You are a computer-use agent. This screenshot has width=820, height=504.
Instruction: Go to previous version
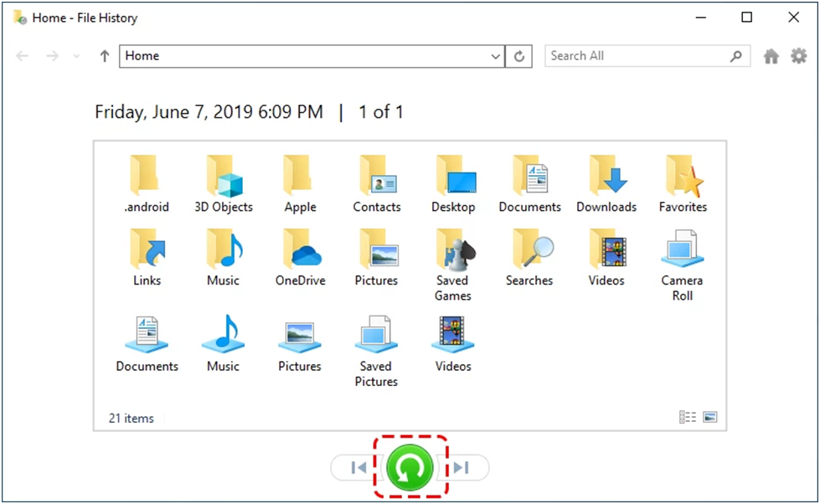coord(358,467)
